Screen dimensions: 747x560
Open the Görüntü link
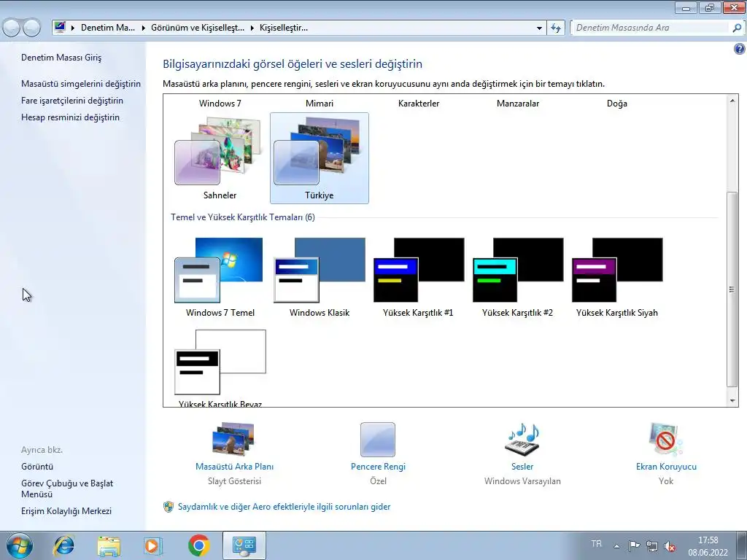click(x=37, y=467)
